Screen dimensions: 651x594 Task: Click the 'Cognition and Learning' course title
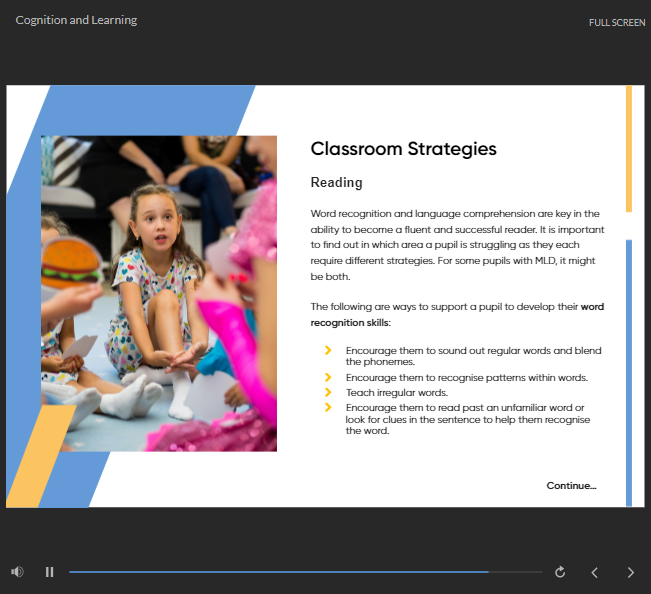click(x=76, y=20)
